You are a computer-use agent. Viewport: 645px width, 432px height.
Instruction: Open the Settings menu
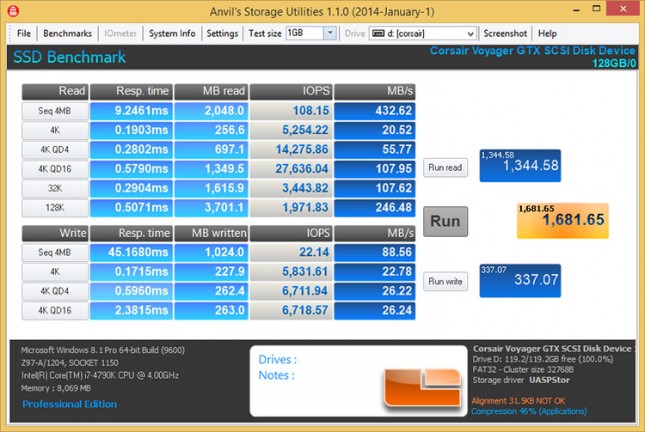click(x=222, y=33)
